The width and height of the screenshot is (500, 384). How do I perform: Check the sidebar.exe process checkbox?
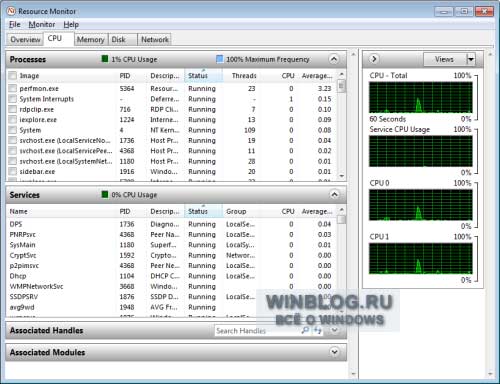coord(13,171)
